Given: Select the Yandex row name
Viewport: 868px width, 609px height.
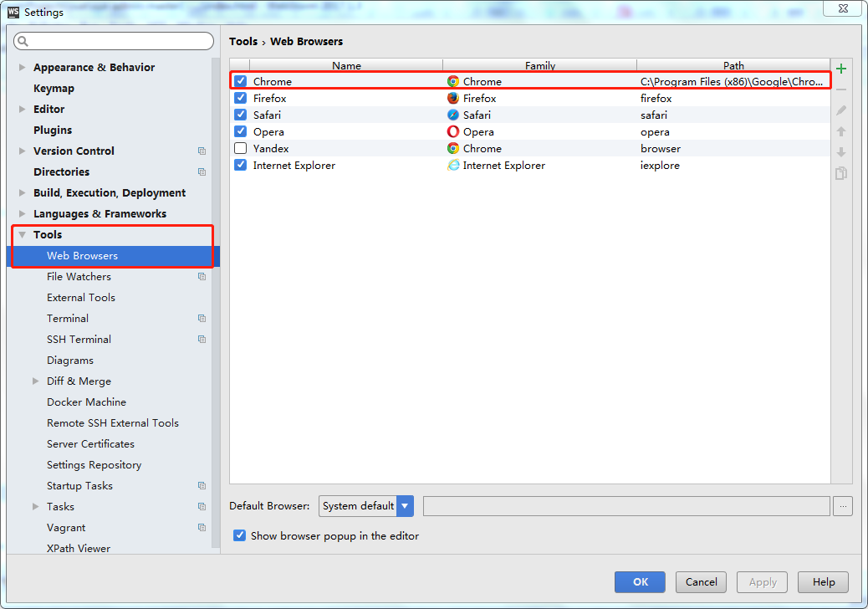Looking at the screenshot, I should click(271, 148).
